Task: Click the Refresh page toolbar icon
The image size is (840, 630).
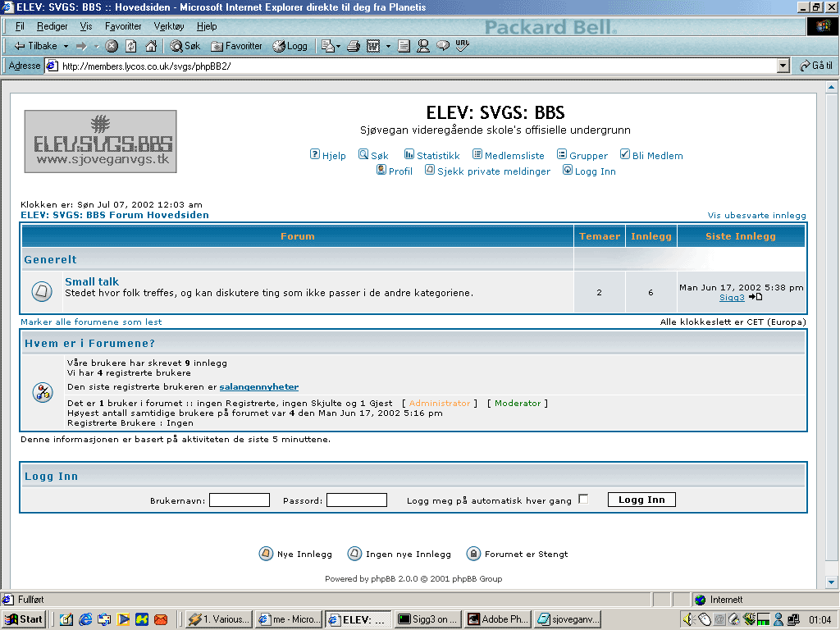Action: (131, 46)
